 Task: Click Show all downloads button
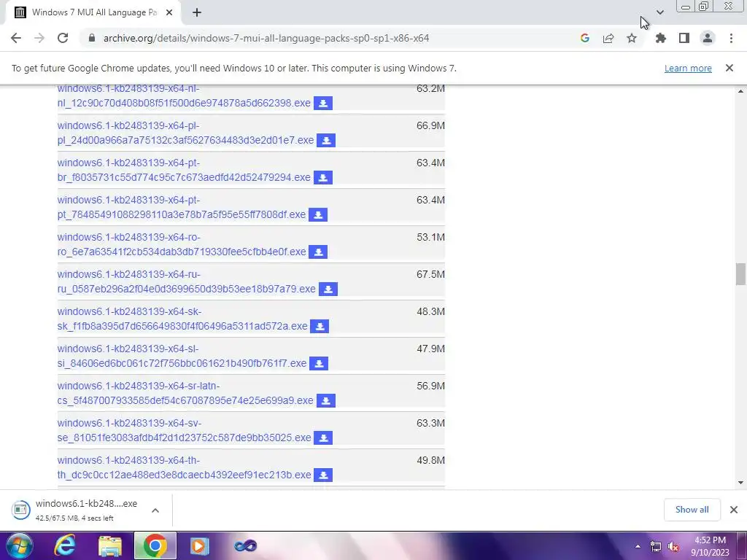pyautogui.click(x=692, y=510)
